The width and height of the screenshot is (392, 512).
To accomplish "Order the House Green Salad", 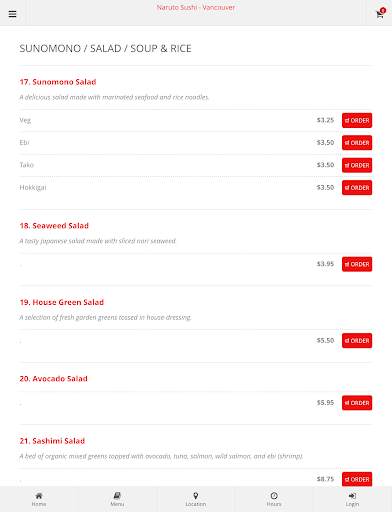I will [x=357, y=341].
